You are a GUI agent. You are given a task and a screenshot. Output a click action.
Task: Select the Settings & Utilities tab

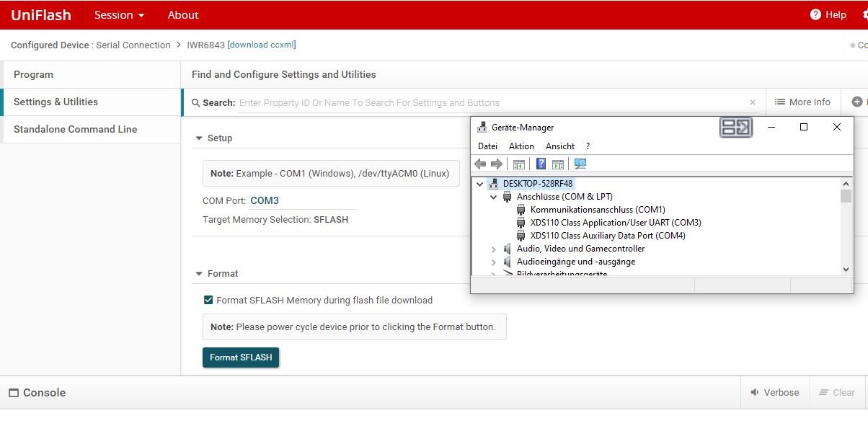point(91,102)
